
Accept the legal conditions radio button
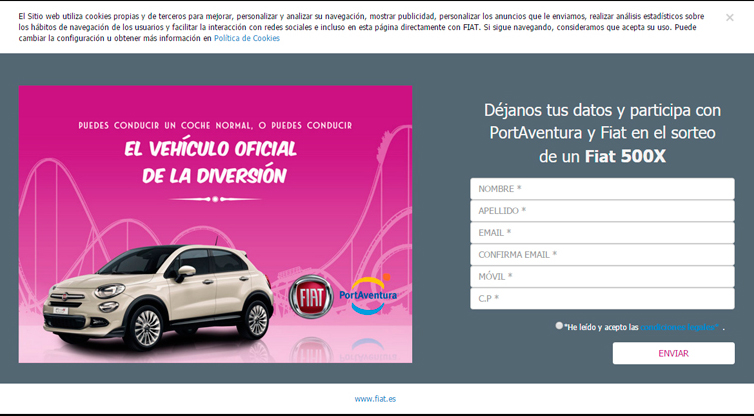(x=559, y=325)
